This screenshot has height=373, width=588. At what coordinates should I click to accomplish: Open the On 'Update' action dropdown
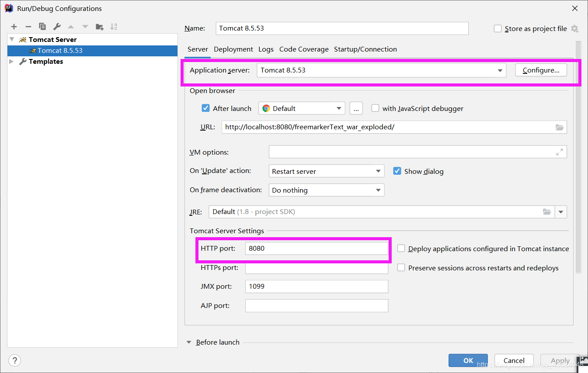pyautogui.click(x=327, y=171)
